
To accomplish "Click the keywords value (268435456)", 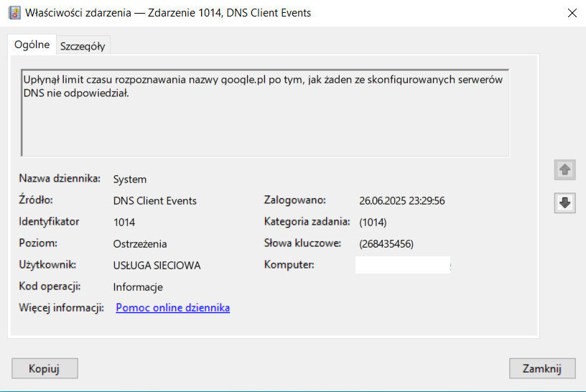I will tap(386, 244).
